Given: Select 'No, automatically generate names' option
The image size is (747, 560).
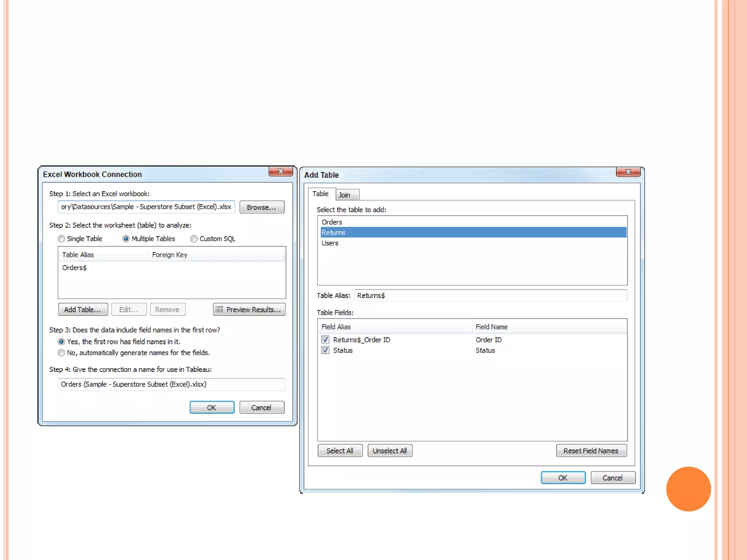Looking at the screenshot, I should tap(62, 353).
